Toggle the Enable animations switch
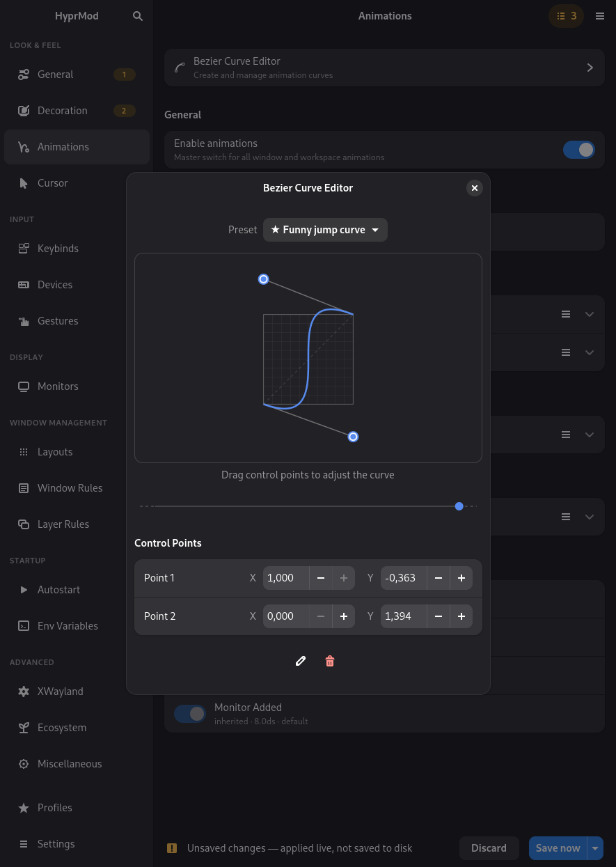The width and height of the screenshot is (616, 867). point(578,150)
